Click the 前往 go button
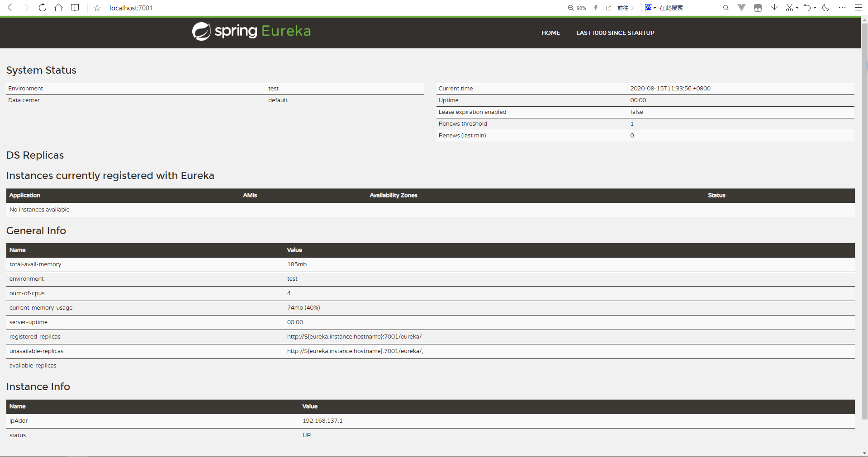Image resolution: width=868 pixels, height=457 pixels. (x=626, y=8)
